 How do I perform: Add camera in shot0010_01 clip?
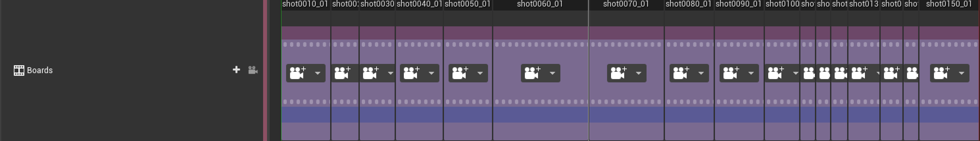tap(298, 73)
